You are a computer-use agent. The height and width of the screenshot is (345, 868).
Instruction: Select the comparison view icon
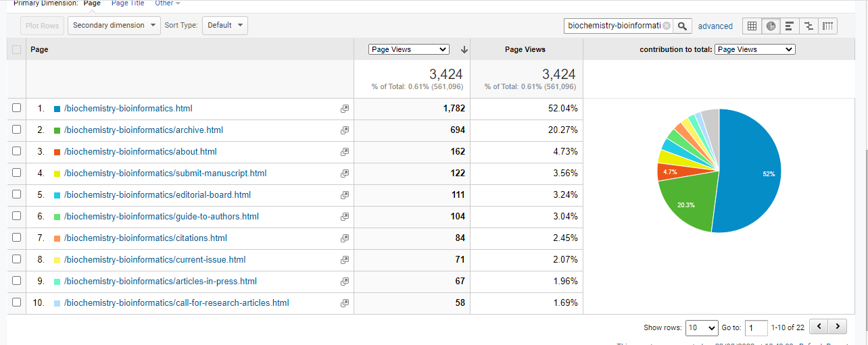click(x=808, y=26)
